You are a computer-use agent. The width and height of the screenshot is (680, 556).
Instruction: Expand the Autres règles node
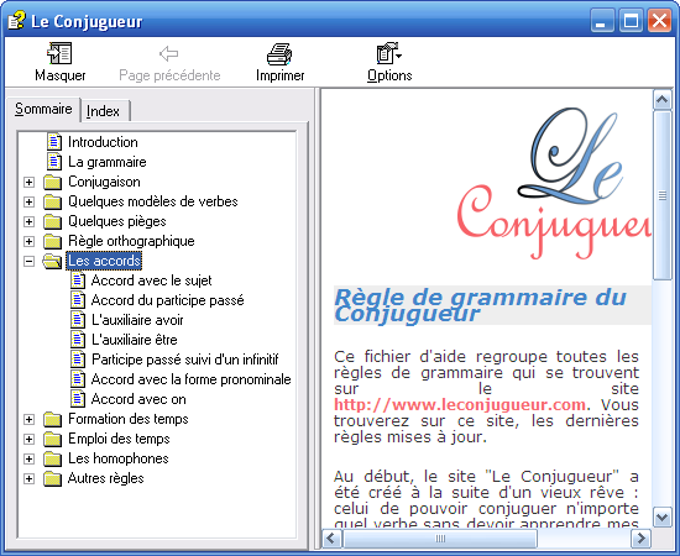[x=29, y=479]
